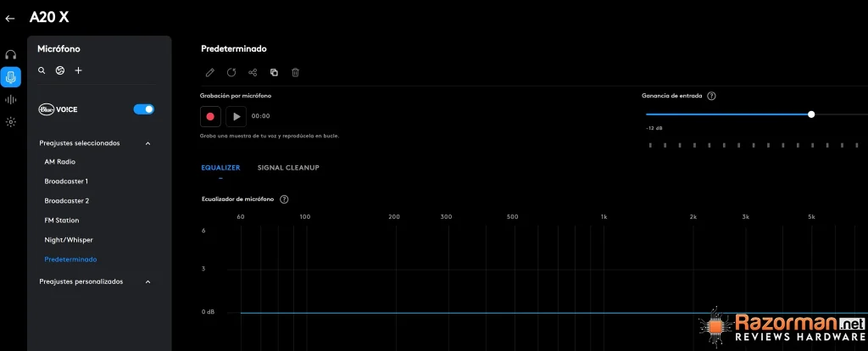This screenshot has width=868, height=351.
Task: Share the preset using share icon
Action: [253, 73]
